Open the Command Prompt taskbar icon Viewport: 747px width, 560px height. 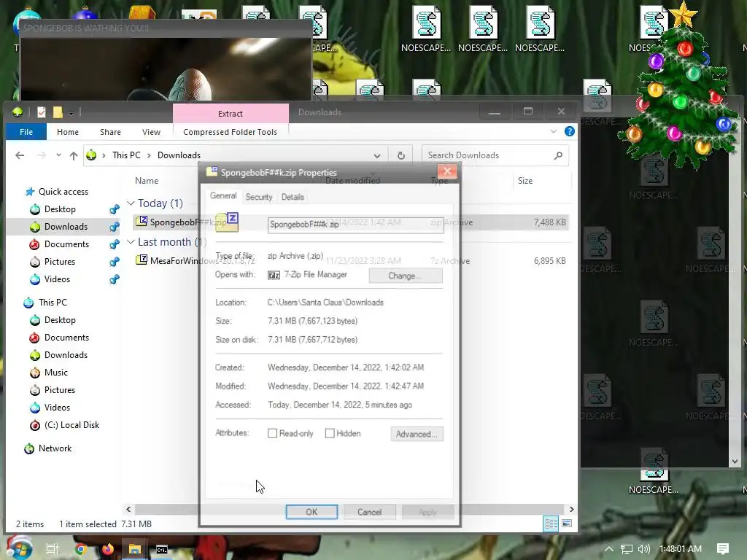pos(162,550)
